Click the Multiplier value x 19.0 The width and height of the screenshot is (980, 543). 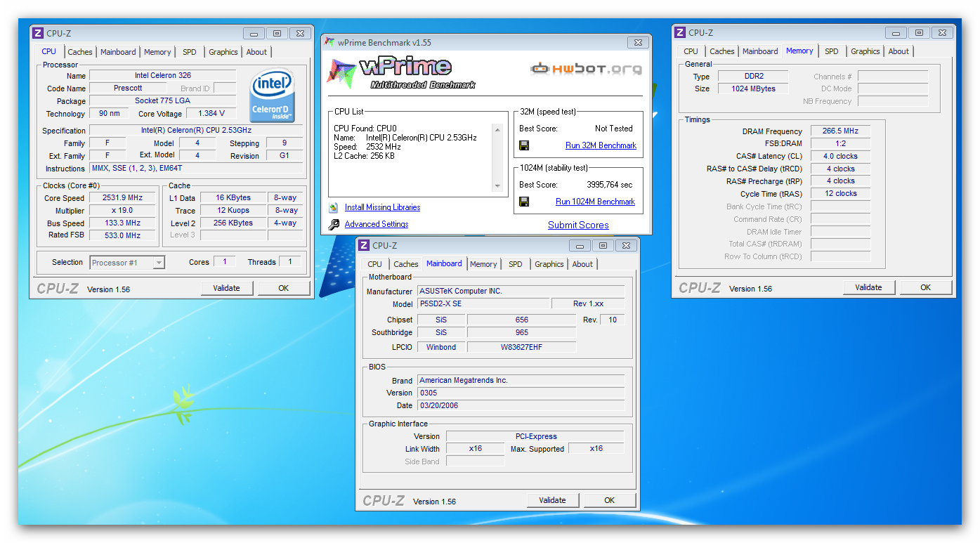point(123,211)
